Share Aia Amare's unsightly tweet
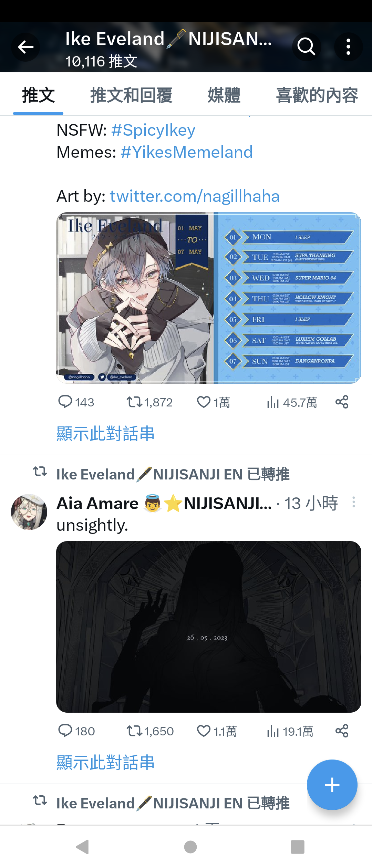This screenshot has width=372, height=868. (342, 731)
